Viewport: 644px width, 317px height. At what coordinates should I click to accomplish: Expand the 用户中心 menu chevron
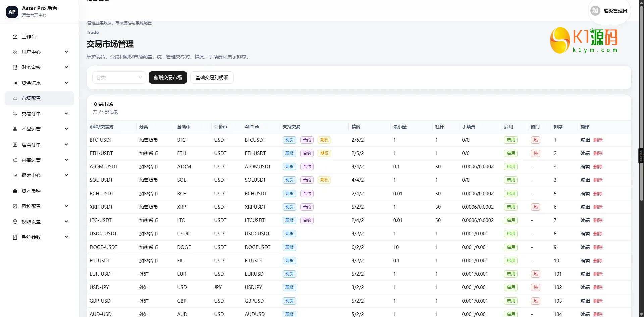point(66,52)
